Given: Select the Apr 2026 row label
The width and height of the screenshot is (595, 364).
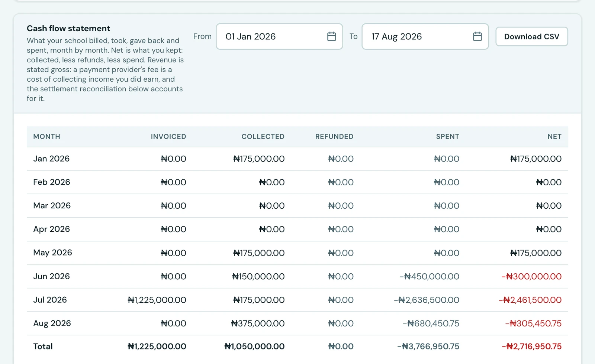Looking at the screenshot, I should point(51,229).
